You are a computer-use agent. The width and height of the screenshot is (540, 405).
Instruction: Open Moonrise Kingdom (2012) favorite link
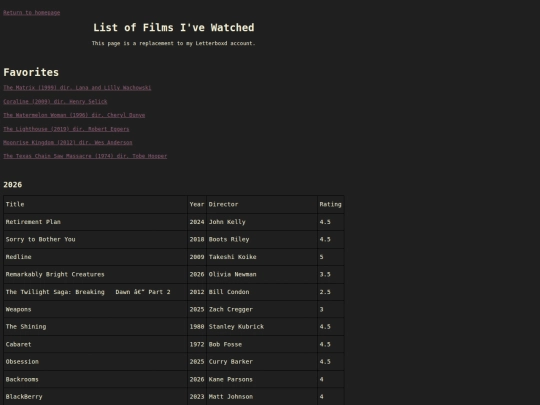(x=68, y=142)
